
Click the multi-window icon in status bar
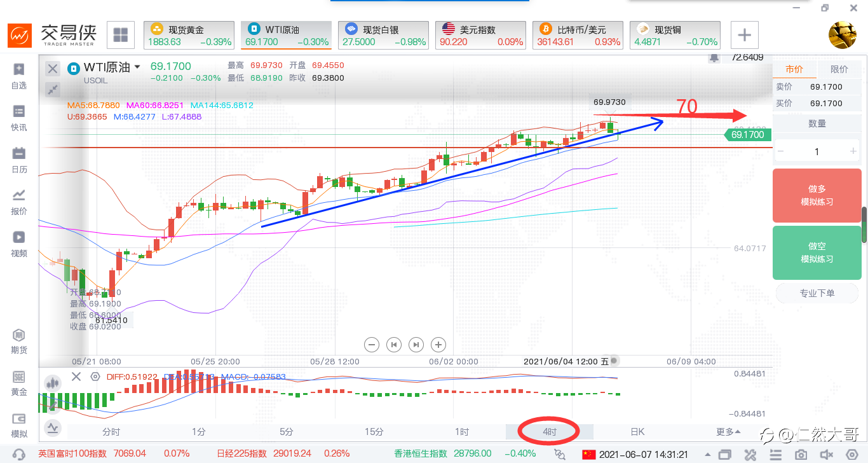pos(724,454)
